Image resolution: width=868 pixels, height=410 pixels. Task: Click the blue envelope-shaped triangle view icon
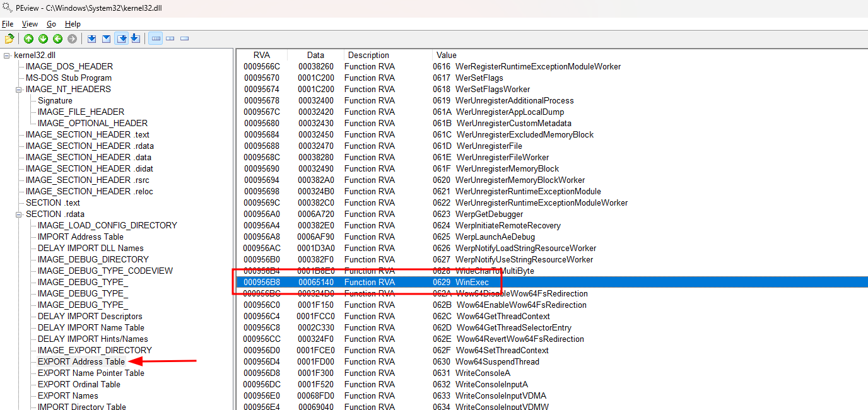click(x=106, y=39)
